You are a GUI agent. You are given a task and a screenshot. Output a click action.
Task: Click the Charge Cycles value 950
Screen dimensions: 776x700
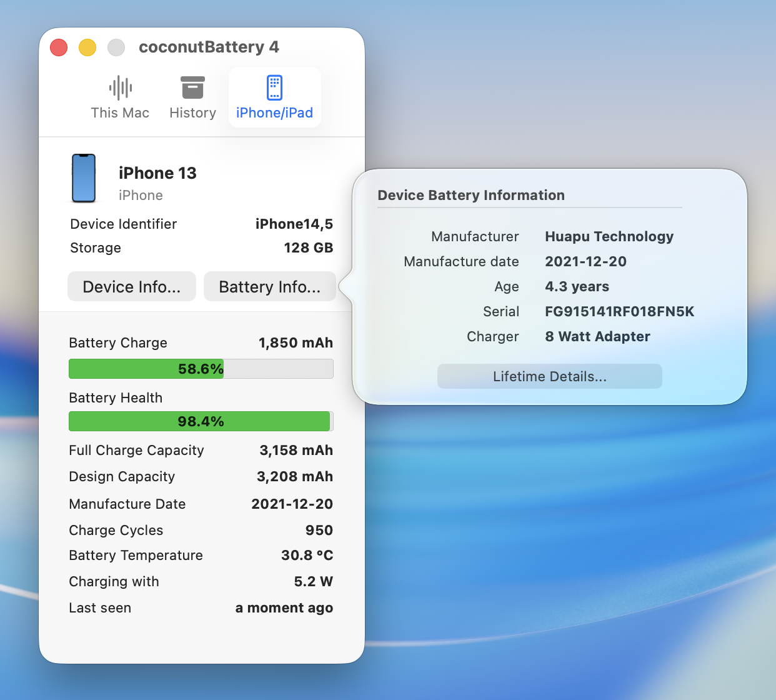coord(319,530)
